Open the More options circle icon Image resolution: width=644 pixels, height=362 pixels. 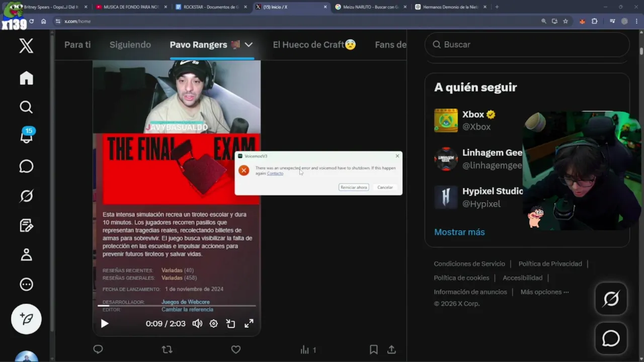click(26, 284)
